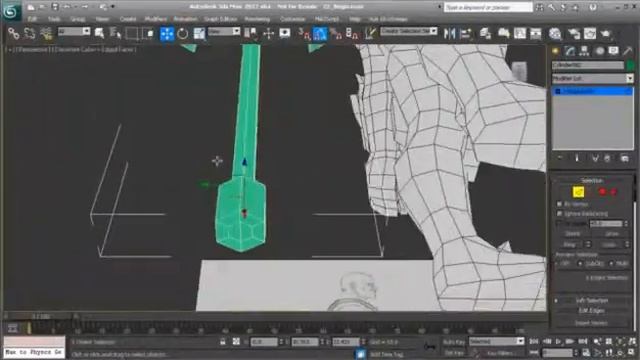The image size is (640, 360).
Task: Click the Unlink Selection tool
Action: (29, 33)
